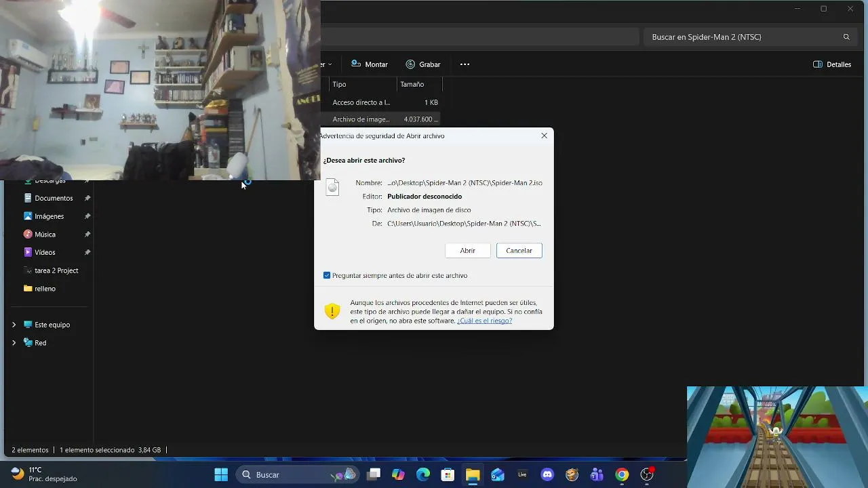The height and width of the screenshot is (488, 868).
Task: Open Microsoft Store from the taskbar
Action: tap(448, 474)
